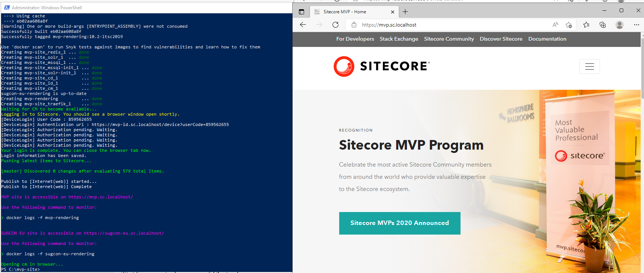
Task: Click the 'docker logs -f sugcon-eu-rendering' line
Action: 48,254
